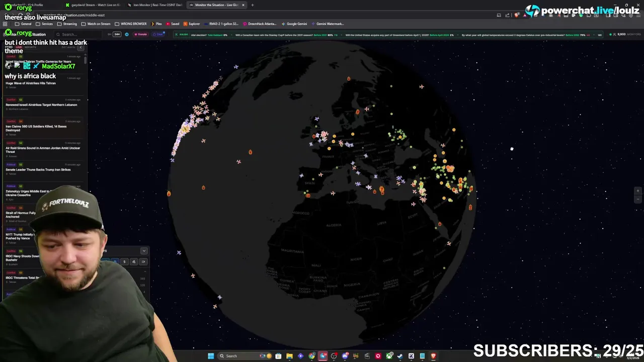Open 'Senate Leader Thune Backs Trump Iran Strikes'
644x362 pixels.
pos(38,169)
